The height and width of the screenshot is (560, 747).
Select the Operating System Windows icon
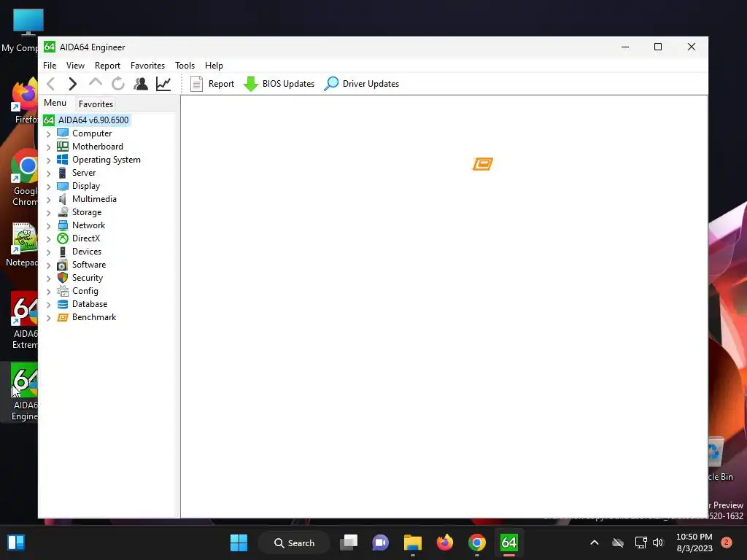pos(63,160)
